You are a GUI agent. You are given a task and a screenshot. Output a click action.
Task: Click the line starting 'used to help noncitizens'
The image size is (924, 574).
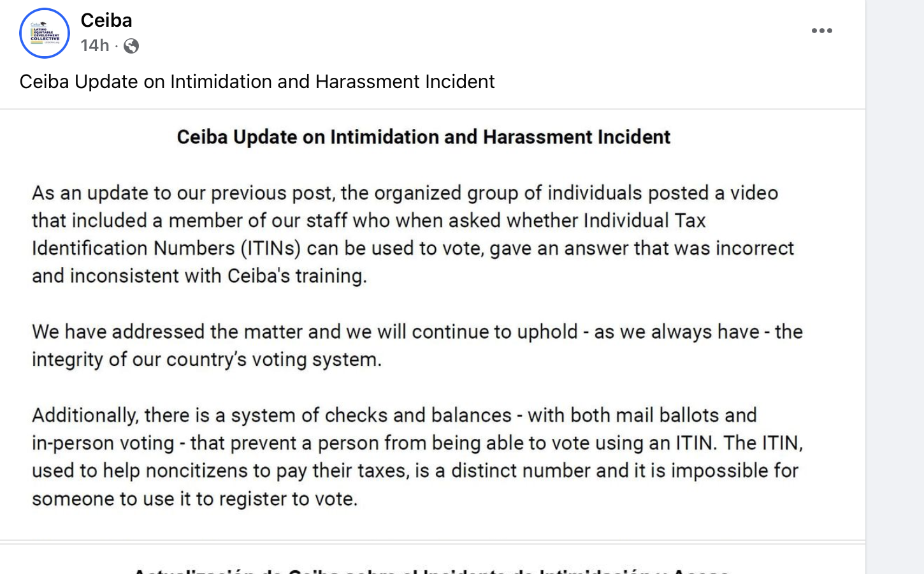(x=414, y=471)
